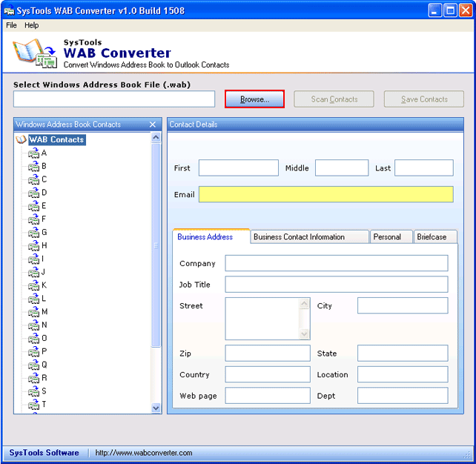Click the contact icon beside letter J
This screenshot has width=476, height=464.
click(33, 272)
